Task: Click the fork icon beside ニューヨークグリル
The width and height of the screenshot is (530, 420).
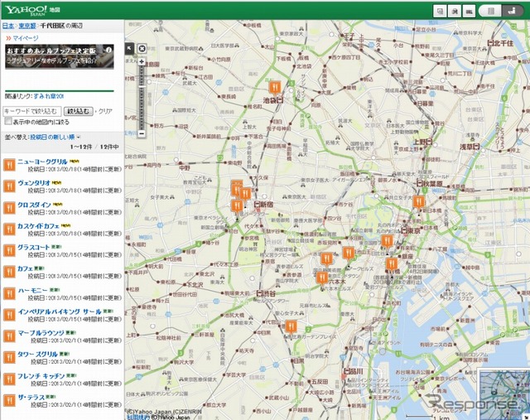Action: [9, 165]
